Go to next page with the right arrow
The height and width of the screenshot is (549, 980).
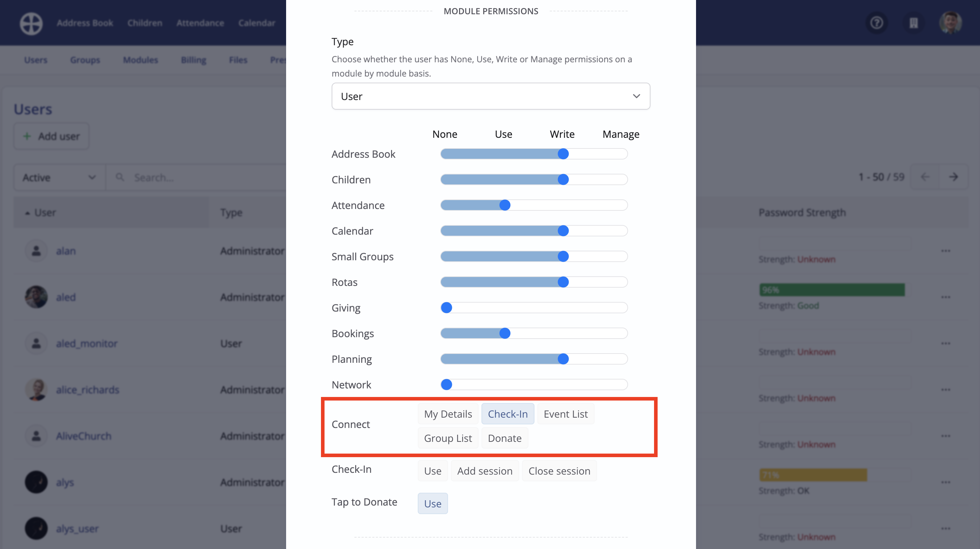pyautogui.click(x=954, y=177)
